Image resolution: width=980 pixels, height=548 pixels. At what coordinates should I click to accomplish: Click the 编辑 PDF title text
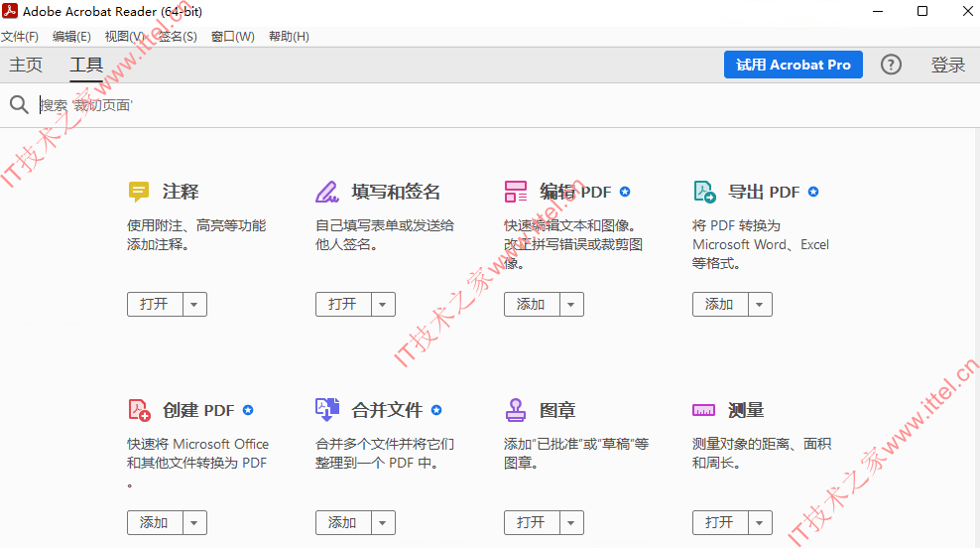(x=575, y=192)
